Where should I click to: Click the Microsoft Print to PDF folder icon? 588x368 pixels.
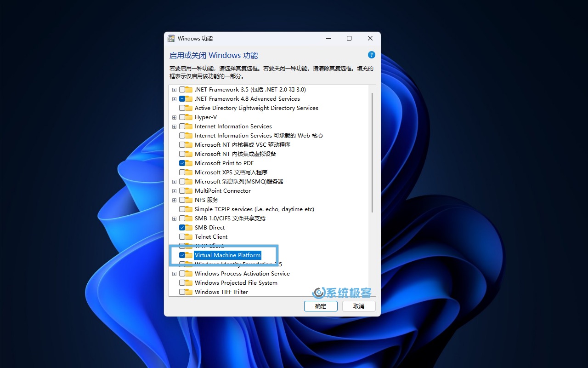pyautogui.click(x=189, y=163)
